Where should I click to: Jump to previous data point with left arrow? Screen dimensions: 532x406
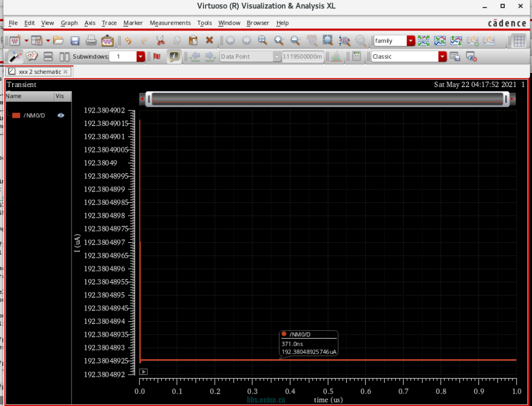(x=195, y=56)
